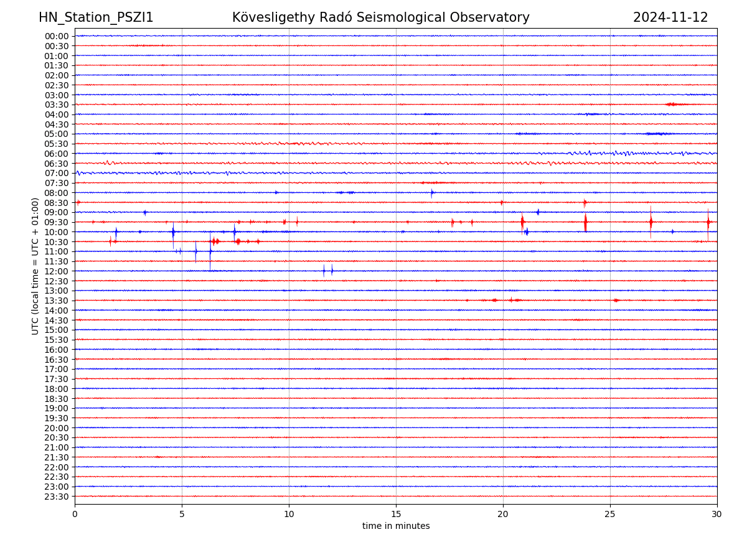Click the x-axis tick labeled 5
The width and height of the screenshot is (747, 560).
click(182, 515)
